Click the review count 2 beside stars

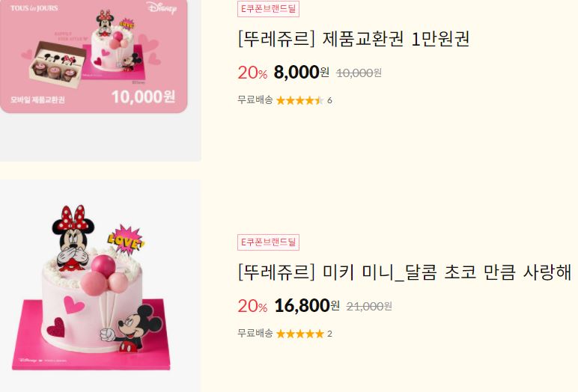click(x=329, y=334)
